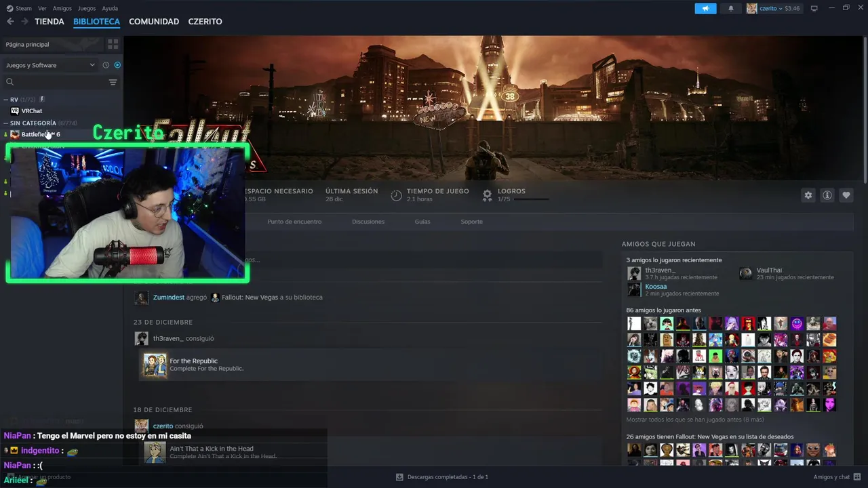
Task: Open the Ayuda menu
Action: (110, 8)
